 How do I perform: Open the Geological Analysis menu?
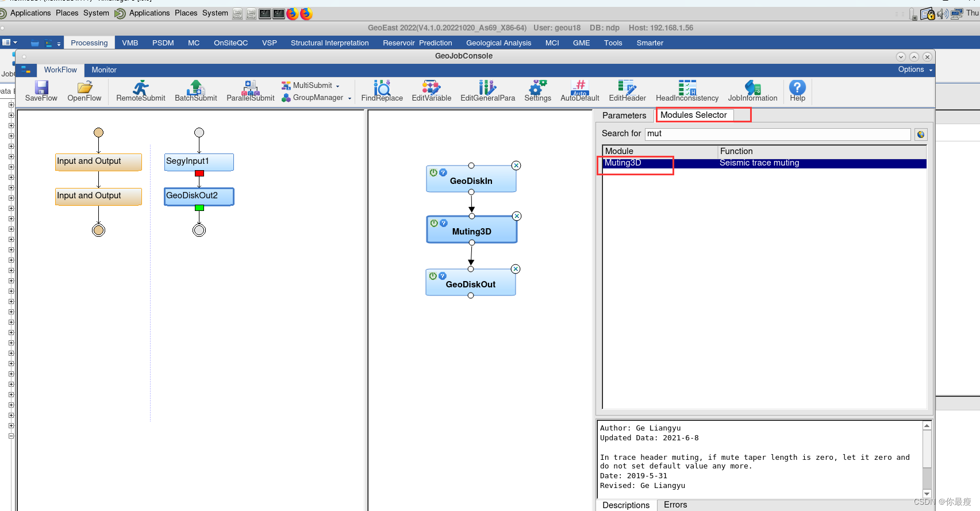(x=499, y=43)
